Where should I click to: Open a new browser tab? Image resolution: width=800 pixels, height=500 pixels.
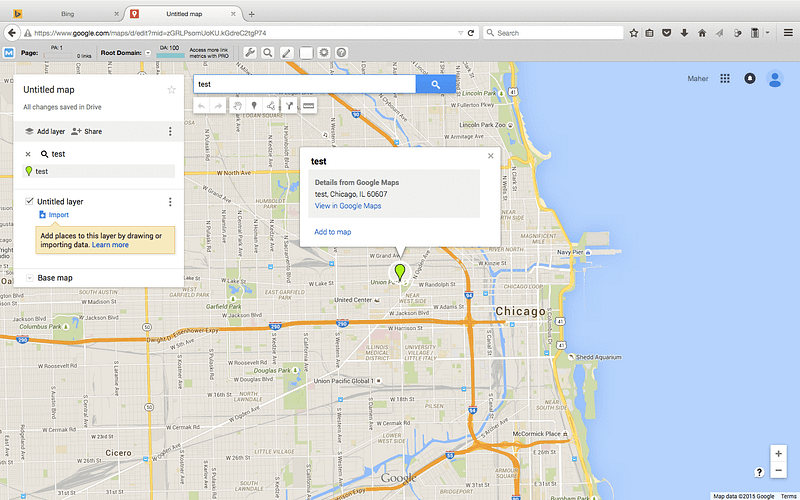click(x=252, y=14)
